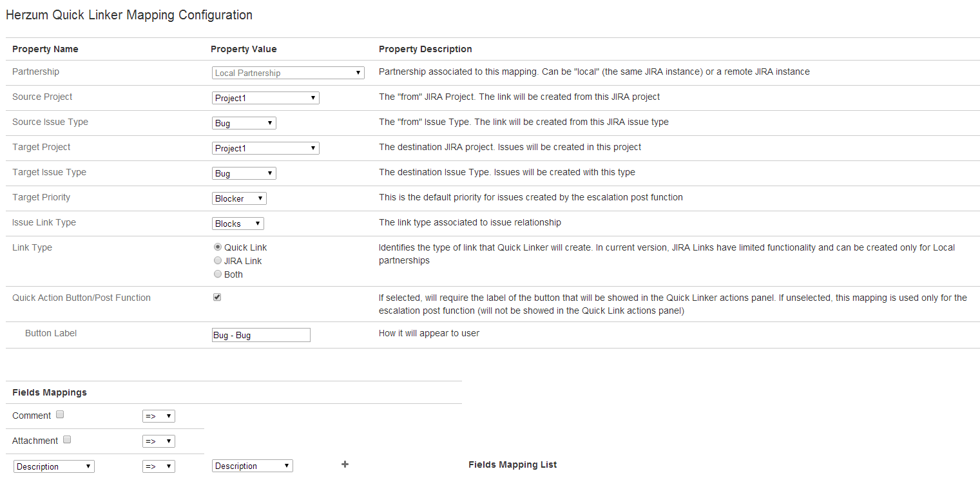Open the Target Project dropdown
Viewport: 980px width, 478px height.
pos(265,148)
